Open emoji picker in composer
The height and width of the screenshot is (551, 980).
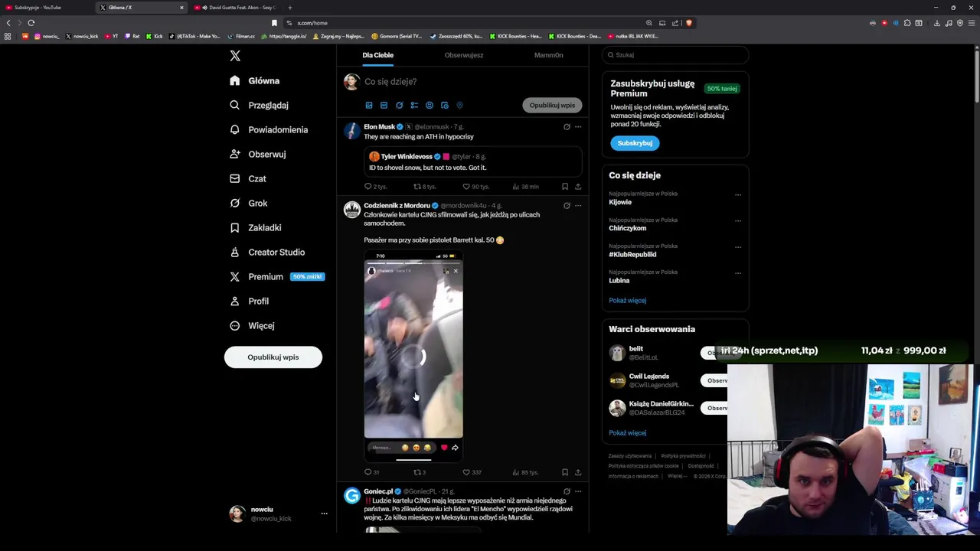tap(430, 105)
